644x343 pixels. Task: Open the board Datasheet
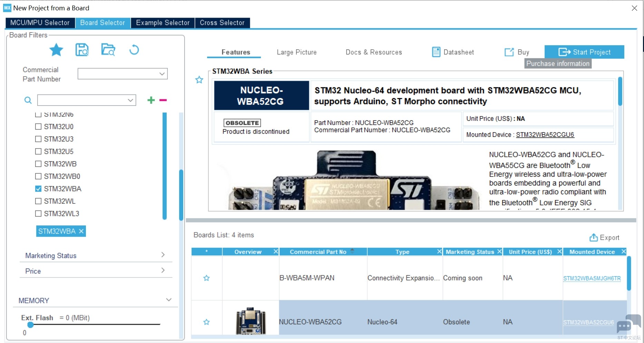pos(453,52)
